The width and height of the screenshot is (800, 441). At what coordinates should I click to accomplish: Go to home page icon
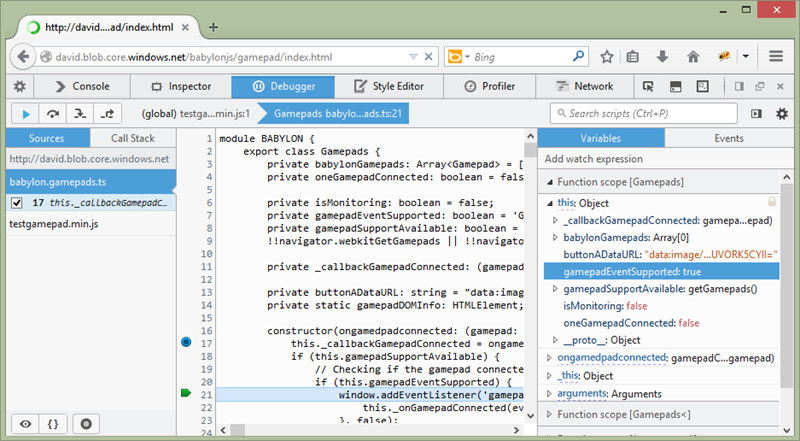click(x=693, y=57)
